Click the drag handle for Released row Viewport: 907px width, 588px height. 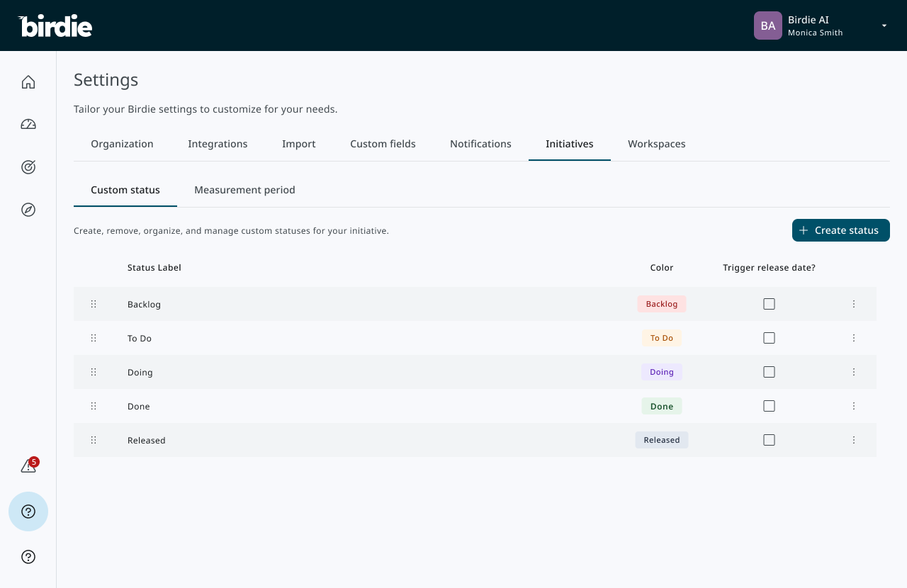pyautogui.click(x=94, y=440)
